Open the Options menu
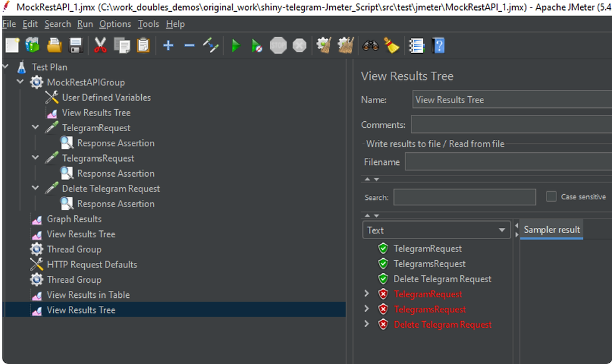This screenshot has height=364, width=612. pos(115,24)
